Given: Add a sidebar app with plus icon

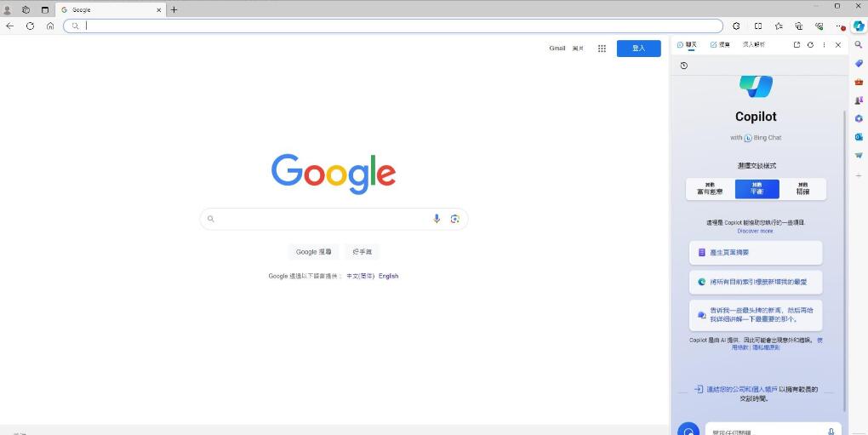Looking at the screenshot, I should click(x=859, y=175).
